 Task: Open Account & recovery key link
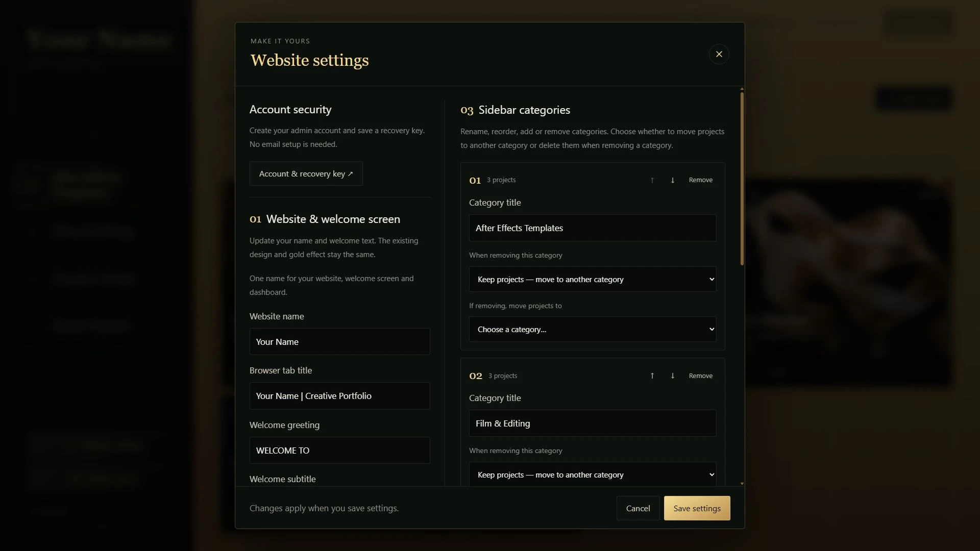tap(306, 174)
